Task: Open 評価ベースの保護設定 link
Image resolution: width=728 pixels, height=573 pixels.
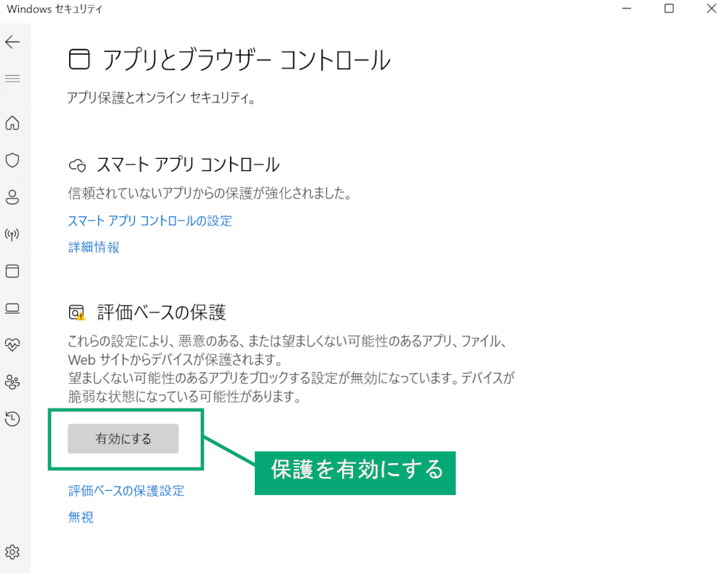Action: click(x=126, y=491)
